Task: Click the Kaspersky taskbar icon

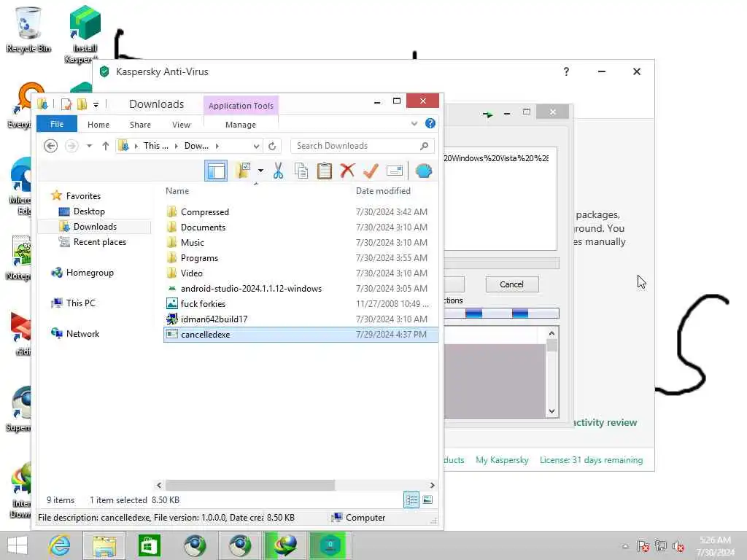Action: coord(330,545)
